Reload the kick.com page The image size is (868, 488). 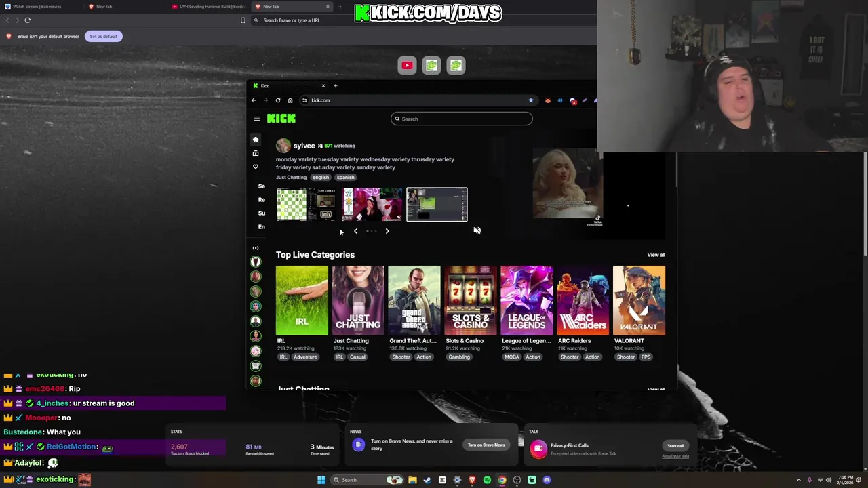(x=277, y=100)
